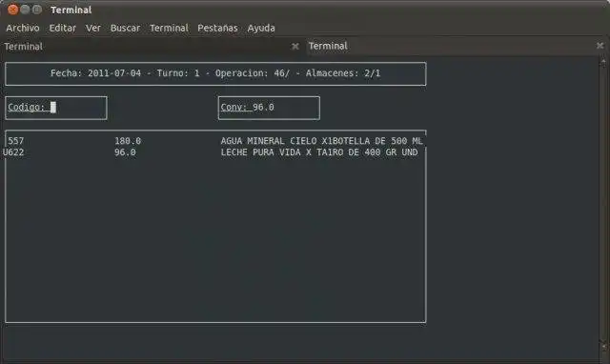Select product code 557
Viewport: 610px width, 364px height.
click(x=16, y=141)
